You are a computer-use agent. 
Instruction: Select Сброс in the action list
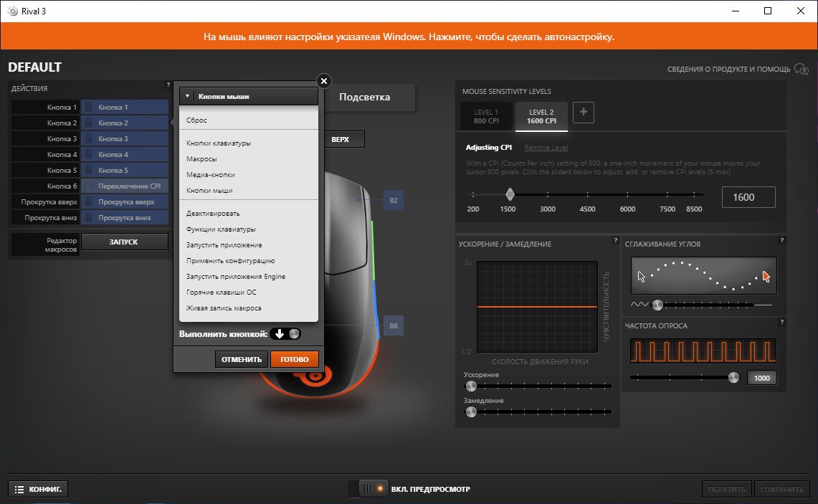(196, 120)
